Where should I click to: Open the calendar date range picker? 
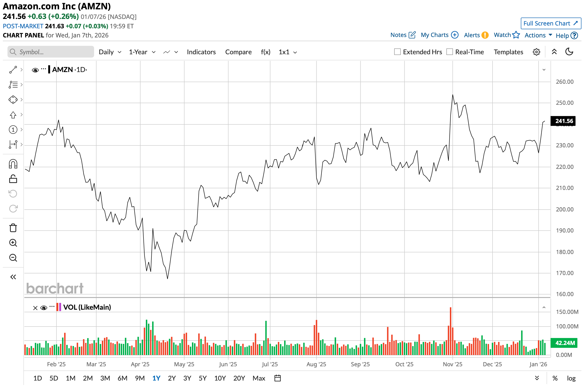click(x=278, y=378)
